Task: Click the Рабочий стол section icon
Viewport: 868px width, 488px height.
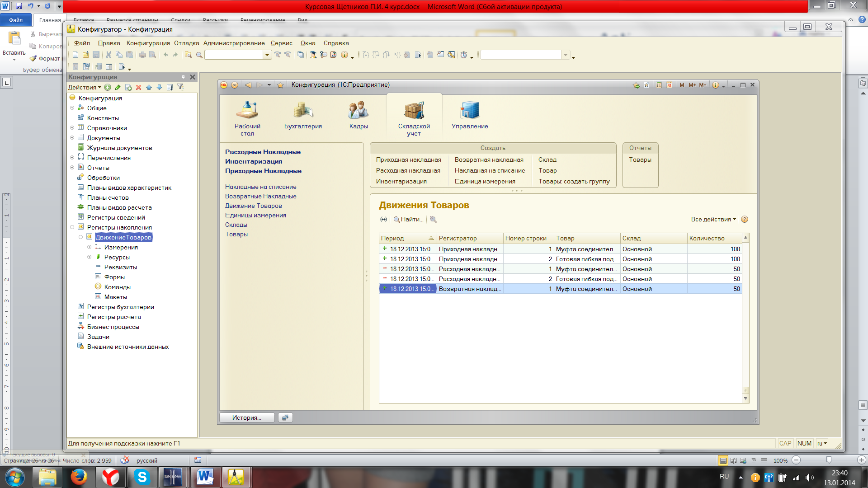Action: (x=247, y=111)
